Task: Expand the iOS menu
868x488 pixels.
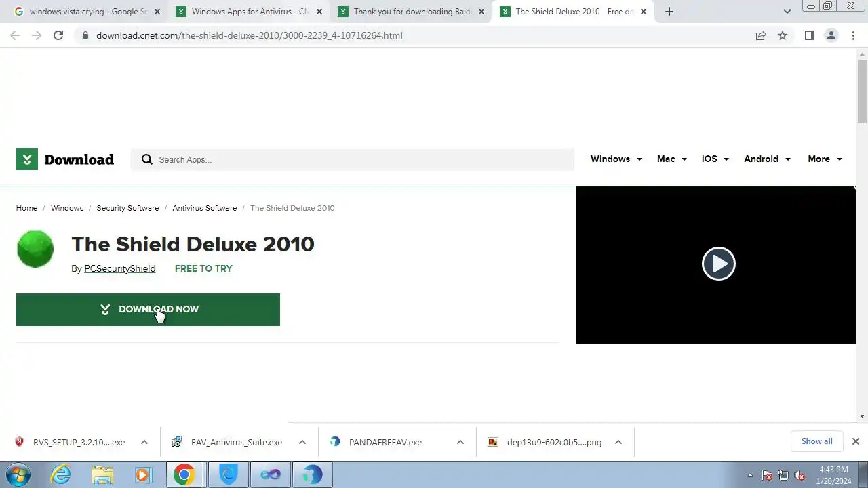Action: 715,159
